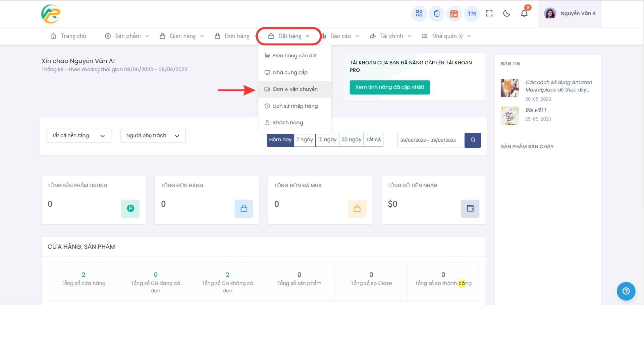
Task: Click the history clock icon in dropdown
Action: [x=267, y=106]
